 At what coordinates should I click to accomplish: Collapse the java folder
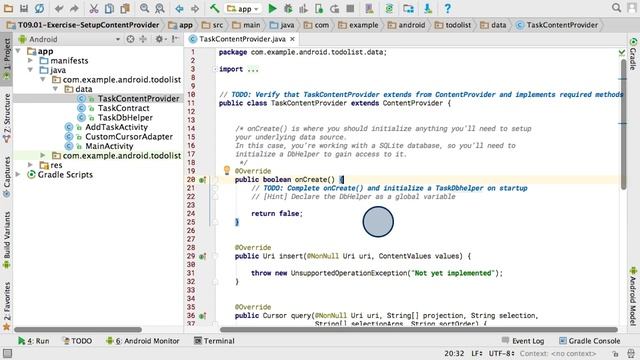click(30, 70)
